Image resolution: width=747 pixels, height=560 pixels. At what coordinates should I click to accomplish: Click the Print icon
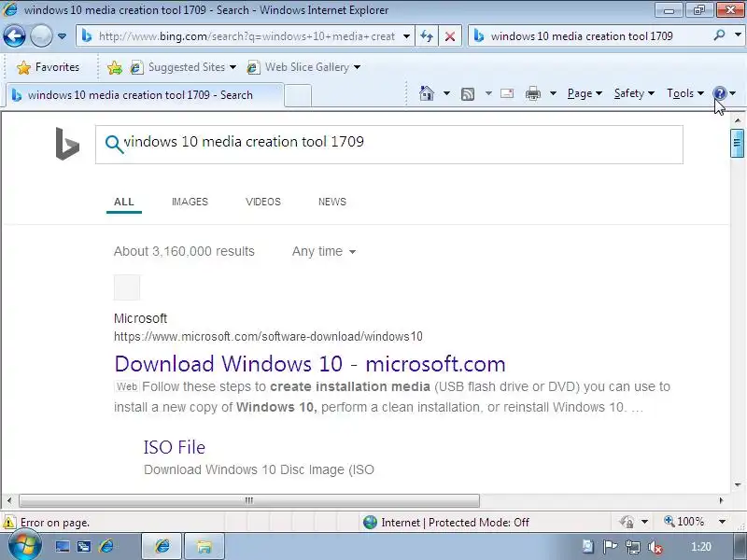pyautogui.click(x=532, y=93)
